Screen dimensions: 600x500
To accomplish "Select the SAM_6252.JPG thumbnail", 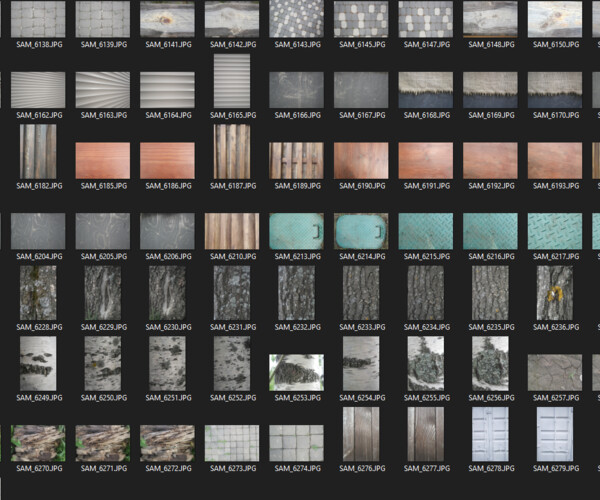I will [232, 363].
